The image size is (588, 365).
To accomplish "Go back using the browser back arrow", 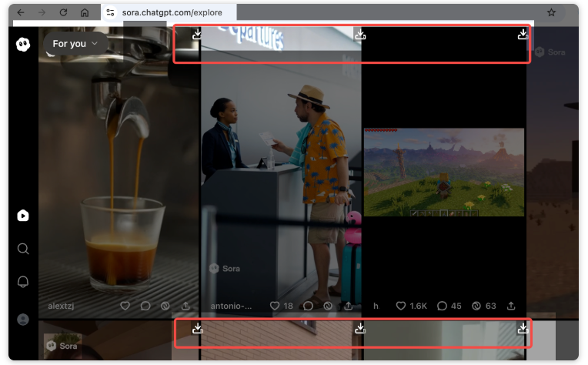I will click(21, 12).
